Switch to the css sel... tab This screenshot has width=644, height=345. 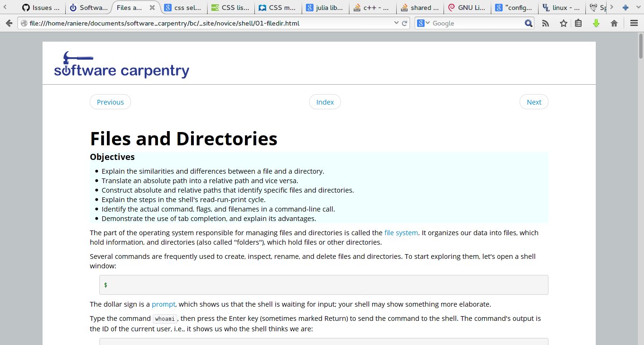point(183,8)
